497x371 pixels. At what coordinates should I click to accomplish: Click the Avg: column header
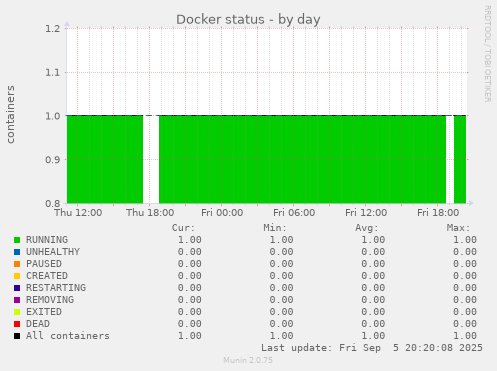click(367, 228)
